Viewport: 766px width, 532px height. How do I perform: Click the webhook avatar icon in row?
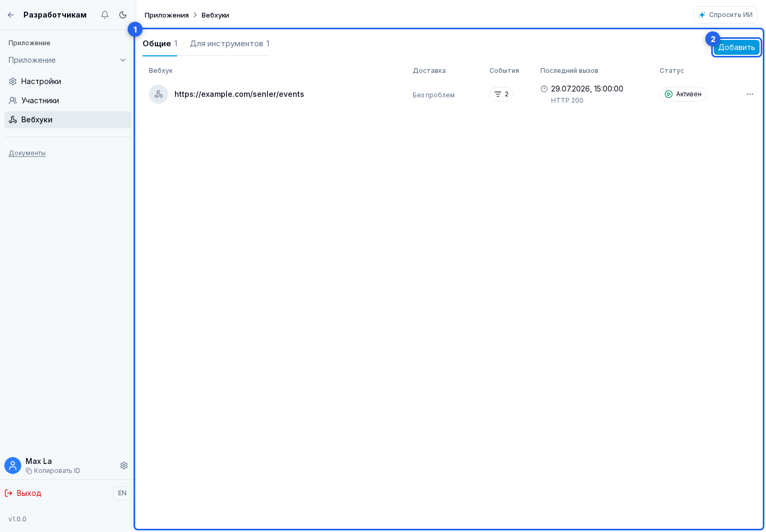click(x=159, y=94)
